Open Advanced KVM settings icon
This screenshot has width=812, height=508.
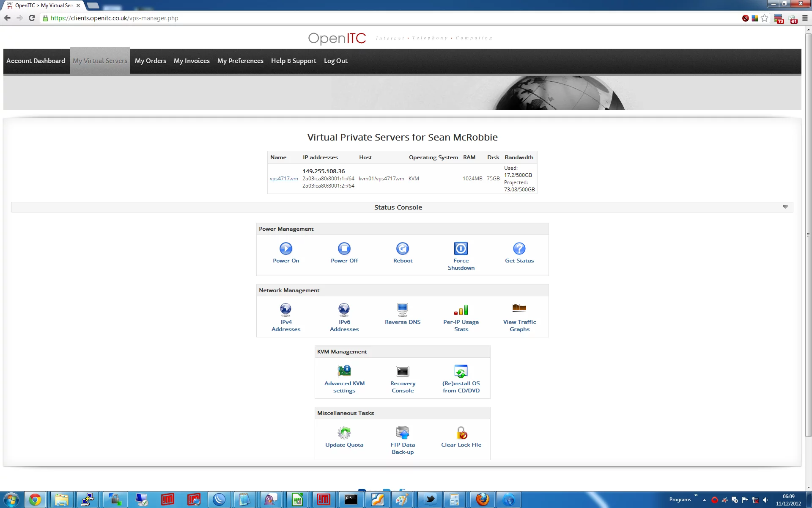344,371
